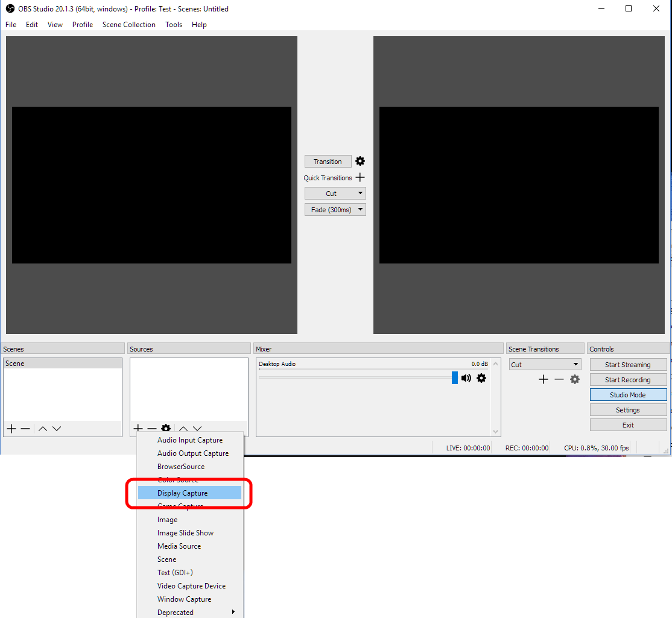672x618 pixels.
Task: Add an Image Slide Show source
Action: 190,533
